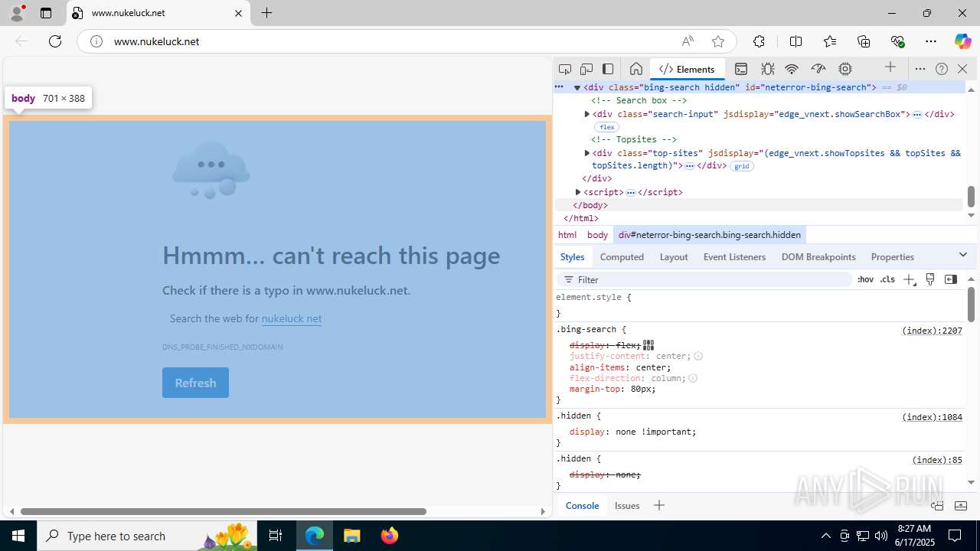Switch to the Layout tab

(x=674, y=257)
